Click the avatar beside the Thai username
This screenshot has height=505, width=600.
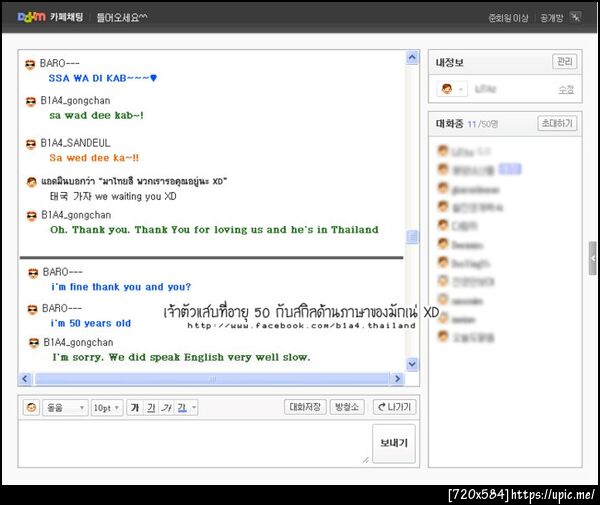[x=31, y=182]
